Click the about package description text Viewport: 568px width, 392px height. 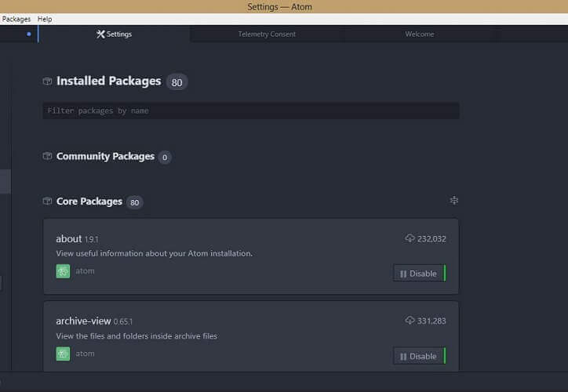point(154,253)
